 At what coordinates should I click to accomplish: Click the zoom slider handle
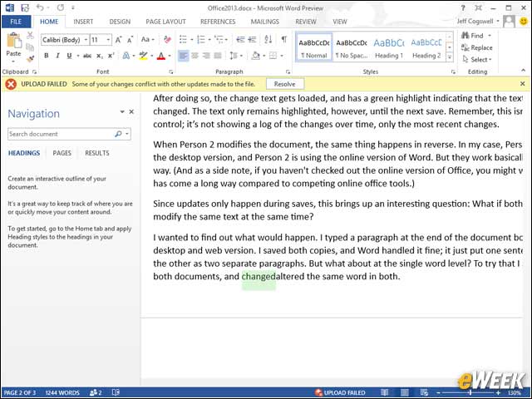[470, 392]
